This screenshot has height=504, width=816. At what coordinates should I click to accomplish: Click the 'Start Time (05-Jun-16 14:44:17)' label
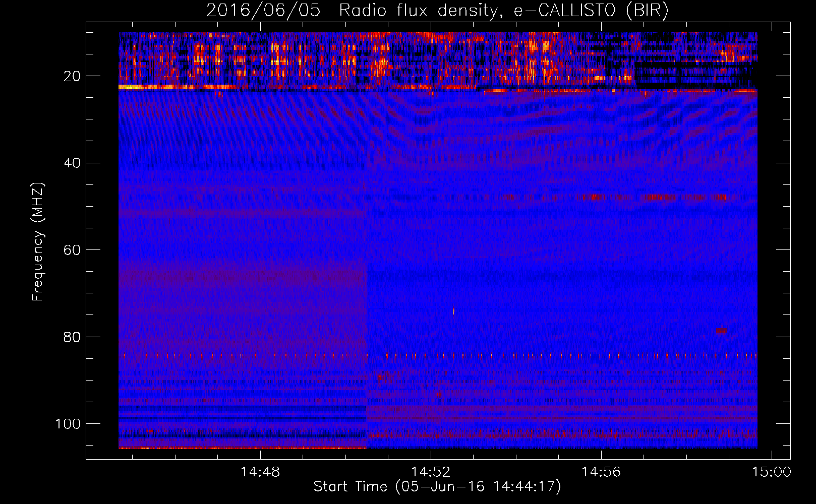437,487
